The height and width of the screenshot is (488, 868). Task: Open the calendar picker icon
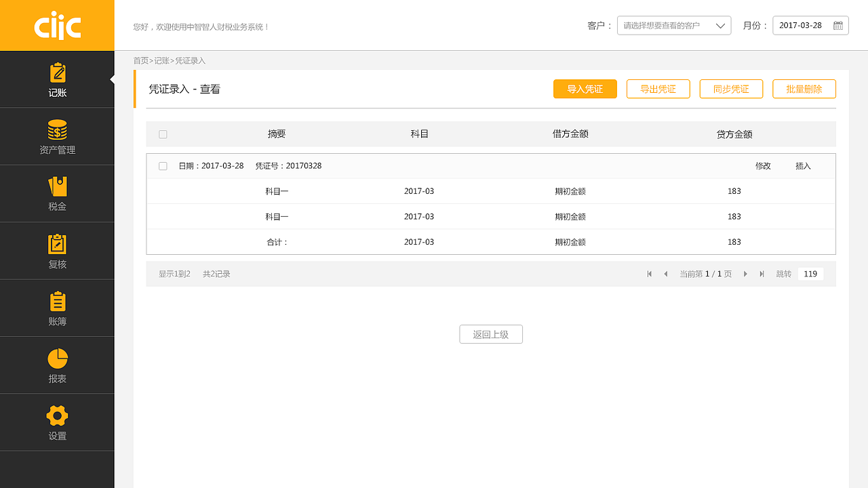(838, 26)
